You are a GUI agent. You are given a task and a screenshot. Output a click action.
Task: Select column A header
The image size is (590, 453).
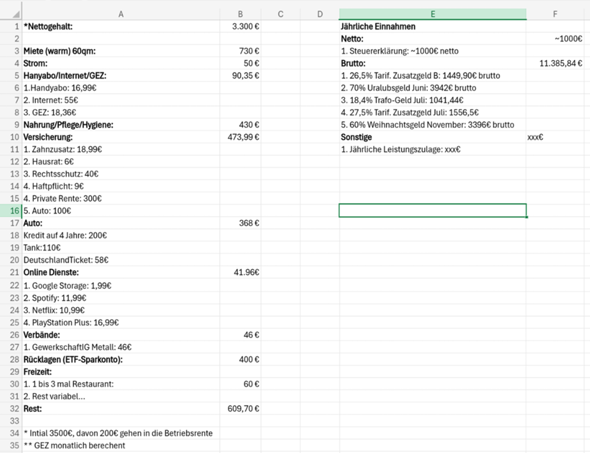click(121, 14)
